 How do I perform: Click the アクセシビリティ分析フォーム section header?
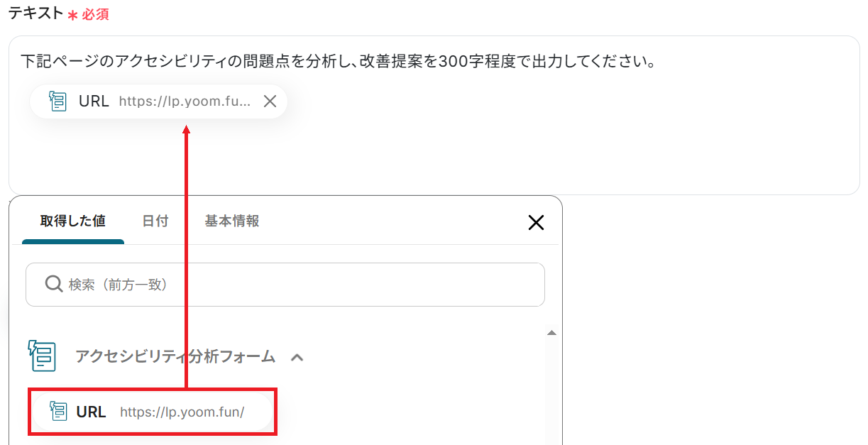point(175,356)
